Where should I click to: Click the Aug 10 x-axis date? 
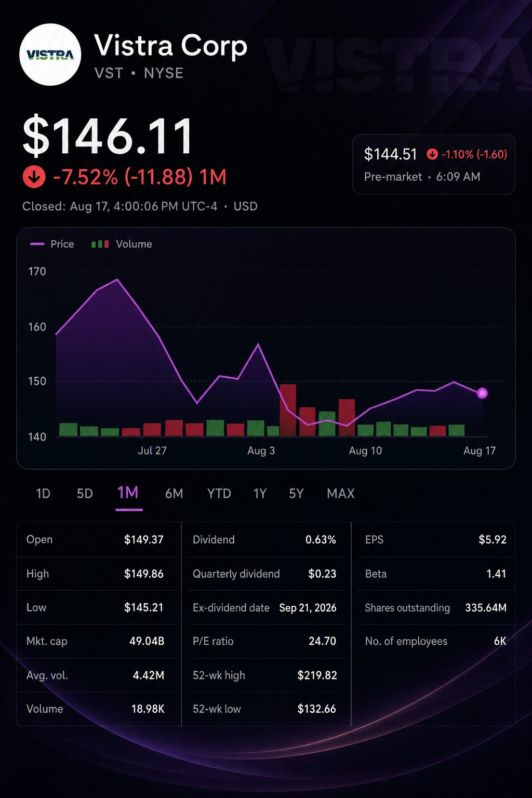365,451
